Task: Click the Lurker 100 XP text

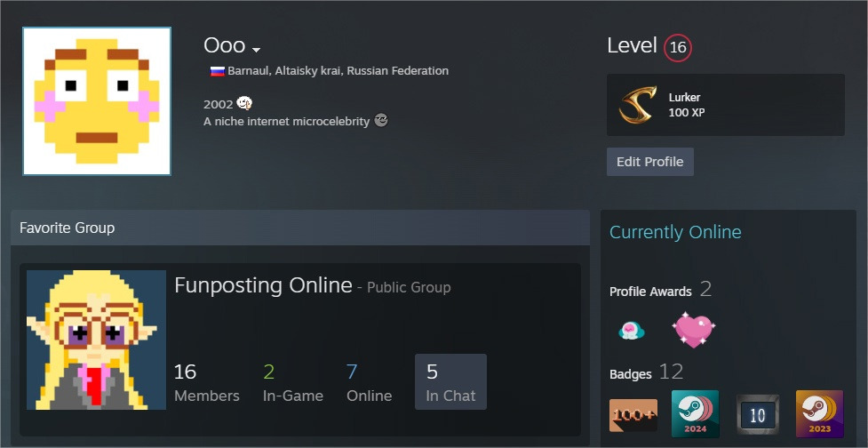Action: click(687, 105)
